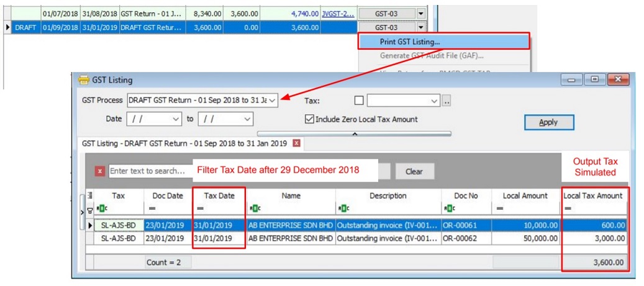The image size is (644, 286).
Task: Click the 10,000.00 local amount cell
Action: click(x=525, y=225)
